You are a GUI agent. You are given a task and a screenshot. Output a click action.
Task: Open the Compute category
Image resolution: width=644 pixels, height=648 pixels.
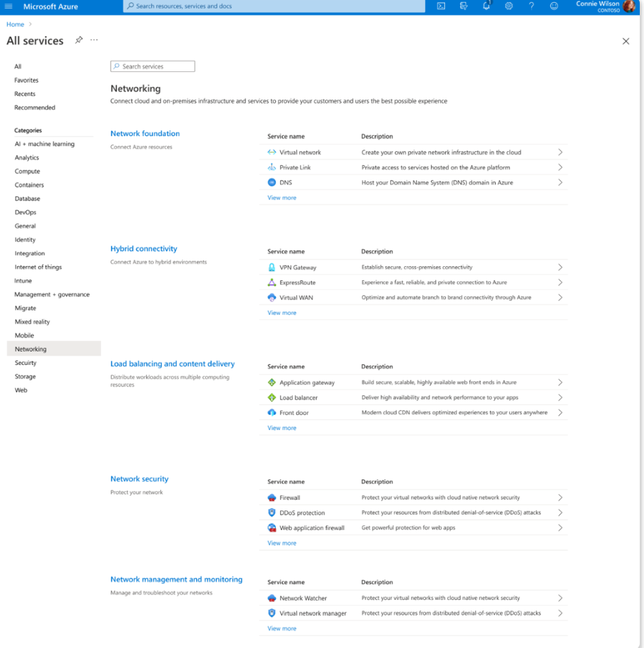pyautogui.click(x=28, y=171)
